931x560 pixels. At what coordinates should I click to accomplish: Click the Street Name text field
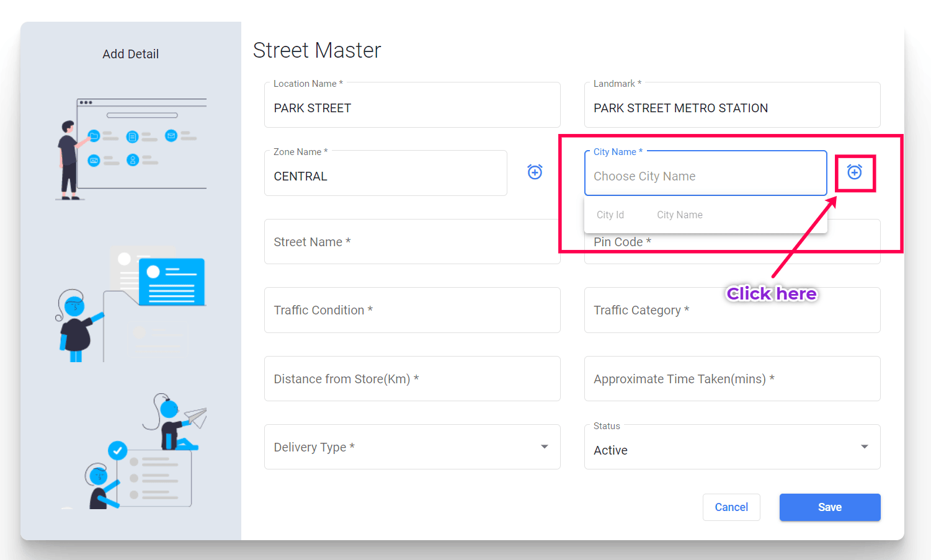click(412, 242)
